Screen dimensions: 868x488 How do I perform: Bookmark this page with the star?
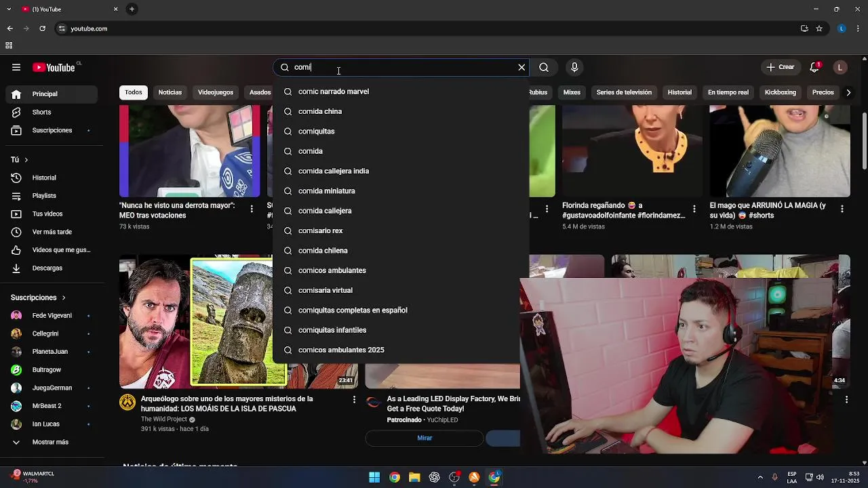click(x=819, y=28)
